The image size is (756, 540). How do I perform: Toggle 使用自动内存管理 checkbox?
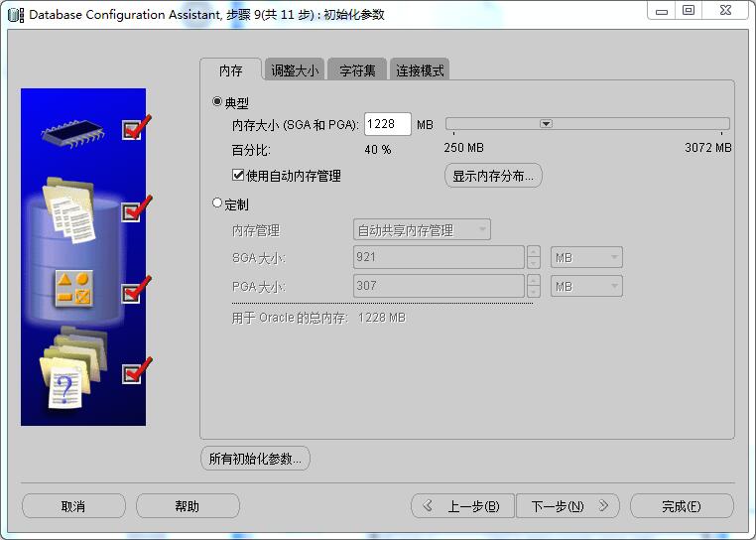238,175
